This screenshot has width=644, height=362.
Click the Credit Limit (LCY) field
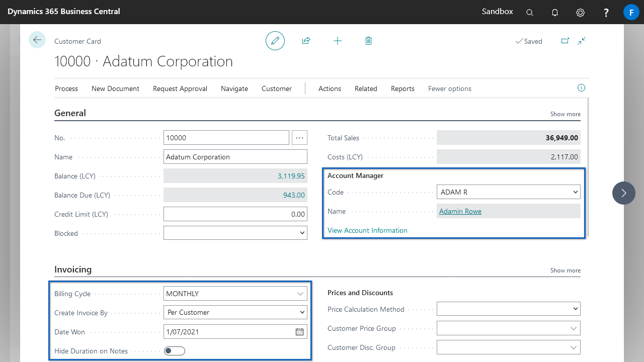coord(235,214)
